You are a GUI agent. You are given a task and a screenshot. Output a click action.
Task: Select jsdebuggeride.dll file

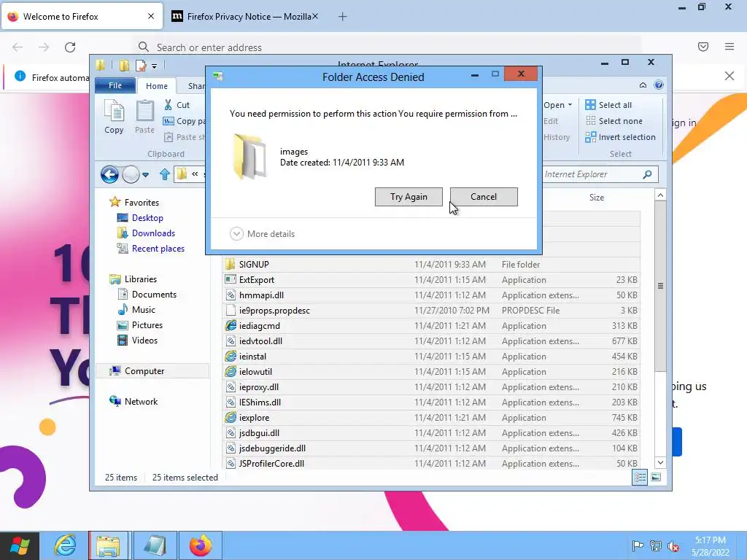pos(431,448)
